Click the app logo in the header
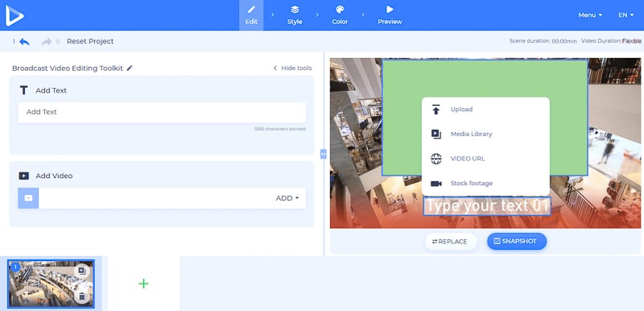The height and width of the screenshot is (311, 644). (x=14, y=15)
